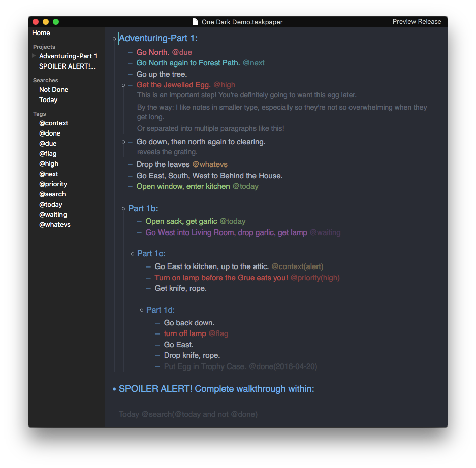
Task: Expand Adventuring-Part 1 sidebar disclosure triangle
Action: [34, 56]
